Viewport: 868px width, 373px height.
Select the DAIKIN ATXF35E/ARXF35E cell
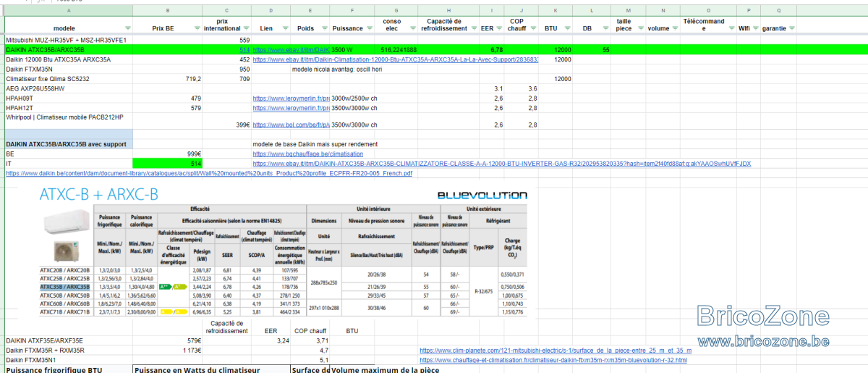coord(69,340)
